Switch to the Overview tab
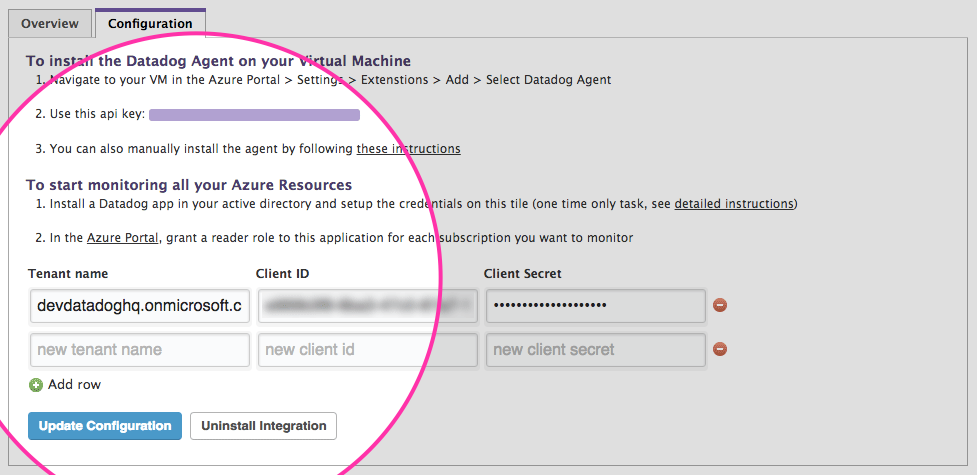Screen dimensions: 977x475 point(49,23)
